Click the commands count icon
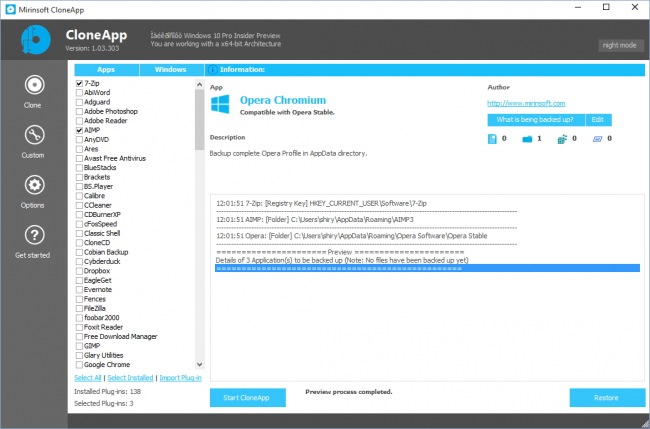The image size is (650, 429). point(597,139)
